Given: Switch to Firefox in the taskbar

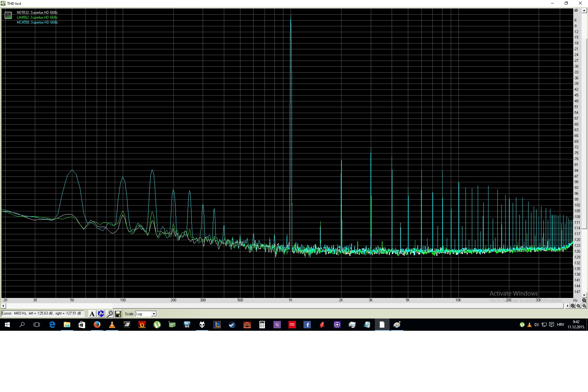Looking at the screenshot, I should 97,325.
